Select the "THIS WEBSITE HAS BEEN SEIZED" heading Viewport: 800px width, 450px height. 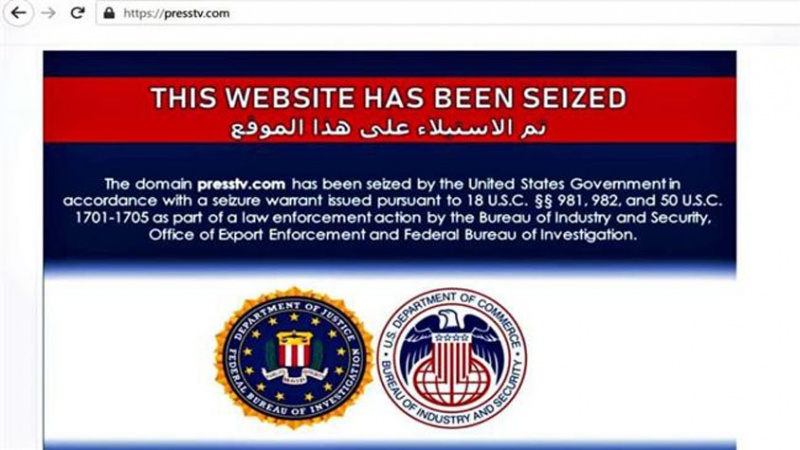point(389,98)
